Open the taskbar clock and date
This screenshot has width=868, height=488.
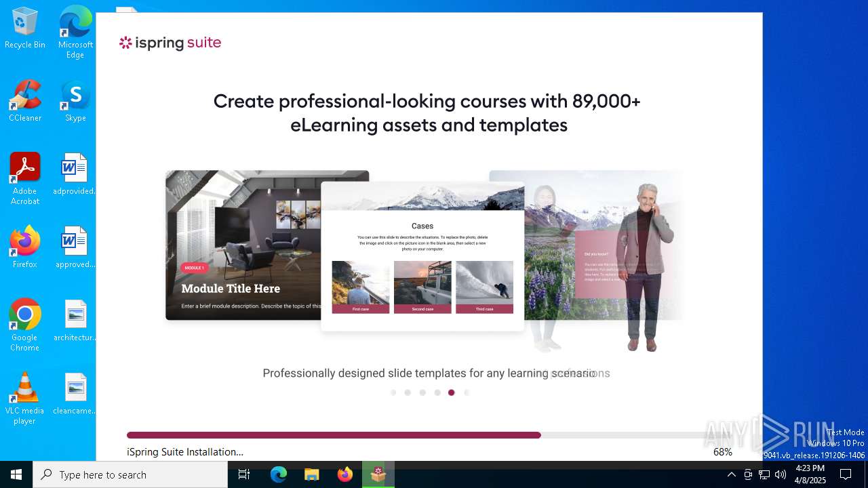click(x=810, y=474)
